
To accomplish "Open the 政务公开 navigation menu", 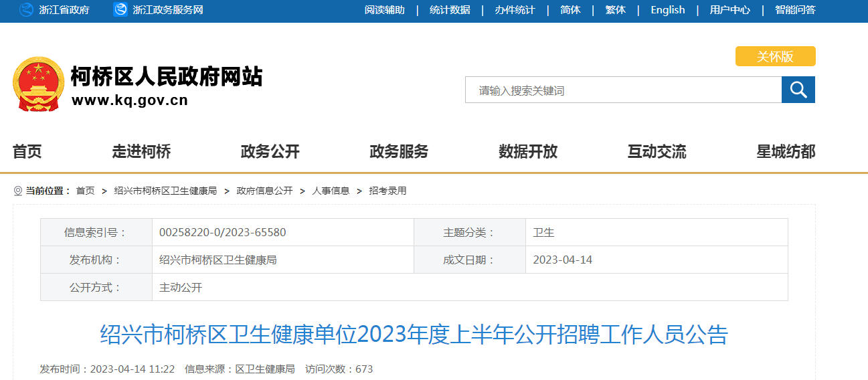I will (270, 152).
